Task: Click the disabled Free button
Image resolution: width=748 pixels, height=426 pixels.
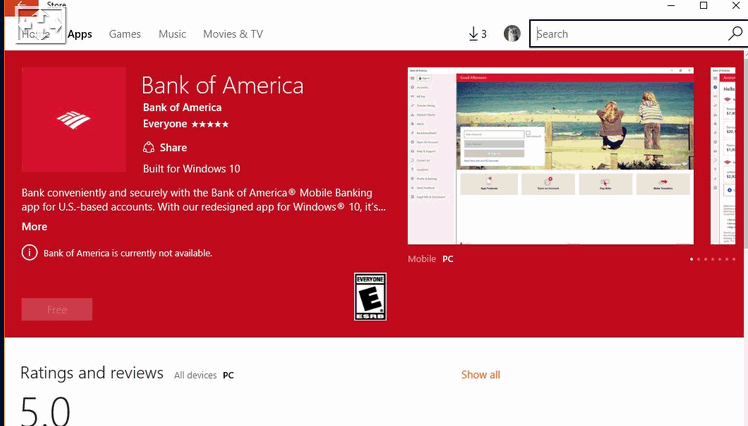Action: [x=57, y=310]
